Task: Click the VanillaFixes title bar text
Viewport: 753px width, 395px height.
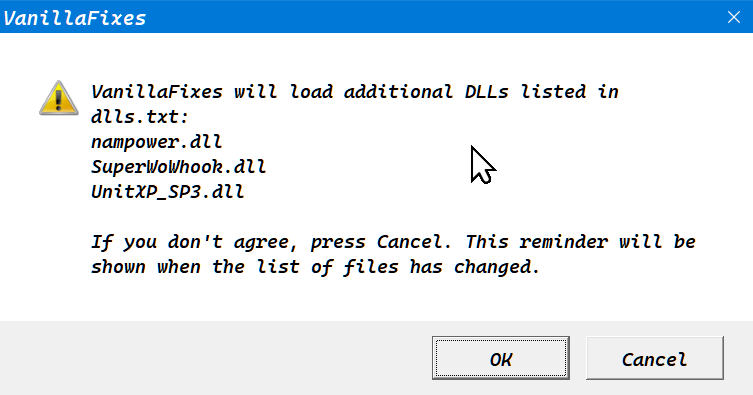Action: tap(74, 18)
